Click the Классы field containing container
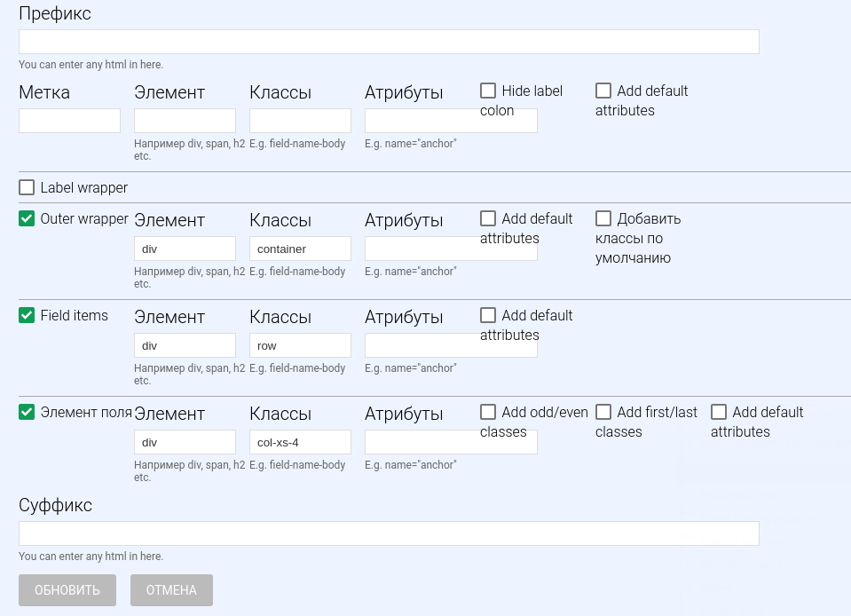The image size is (851, 616). click(300, 249)
